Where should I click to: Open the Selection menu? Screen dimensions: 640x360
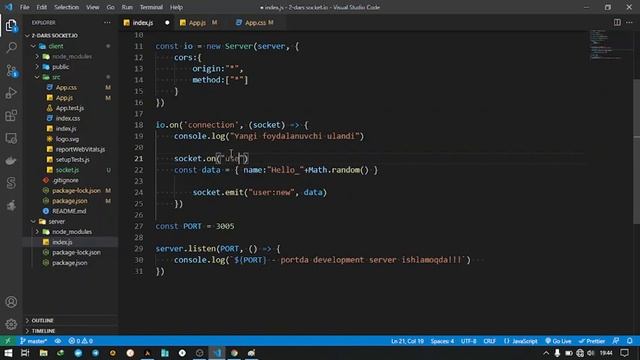point(67,7)
